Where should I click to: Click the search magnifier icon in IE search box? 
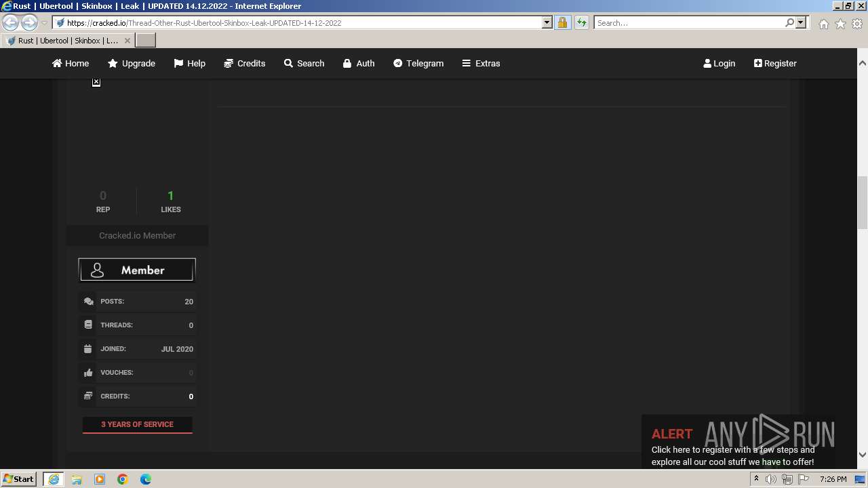(x=789, y=23)
